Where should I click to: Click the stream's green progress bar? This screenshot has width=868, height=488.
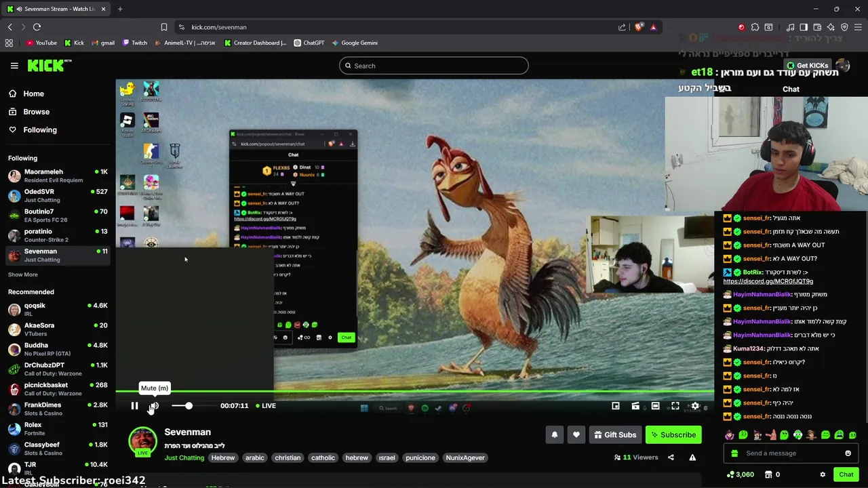pyautogui.click(x=414, y=392)
